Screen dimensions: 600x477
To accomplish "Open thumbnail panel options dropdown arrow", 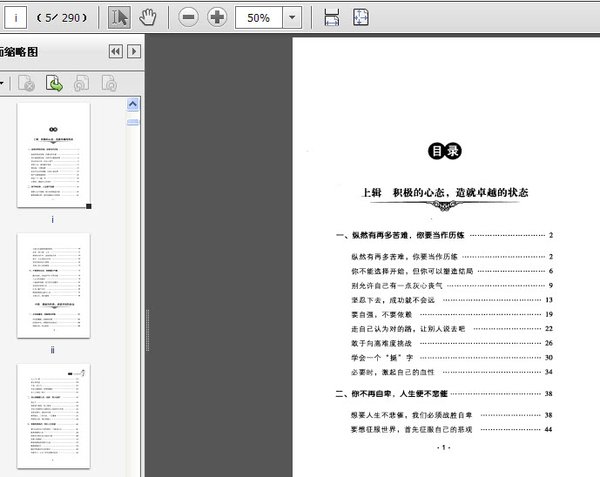I will pos(3,84).
